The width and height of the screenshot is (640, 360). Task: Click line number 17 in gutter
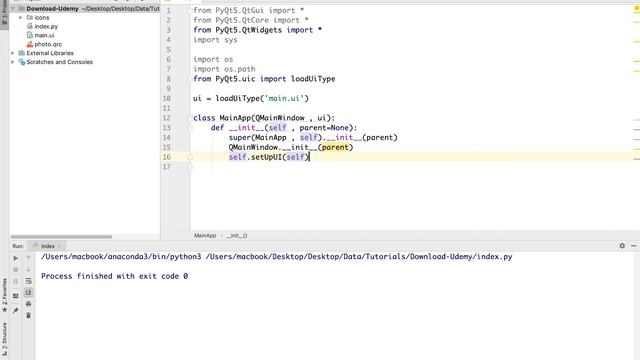(167, 167)
